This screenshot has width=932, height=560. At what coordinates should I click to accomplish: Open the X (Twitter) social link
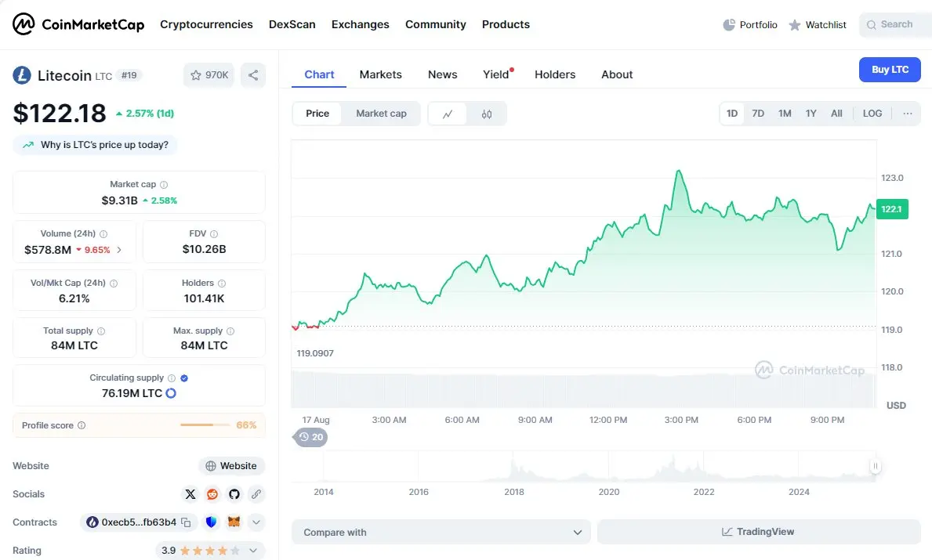coord(190,494)
